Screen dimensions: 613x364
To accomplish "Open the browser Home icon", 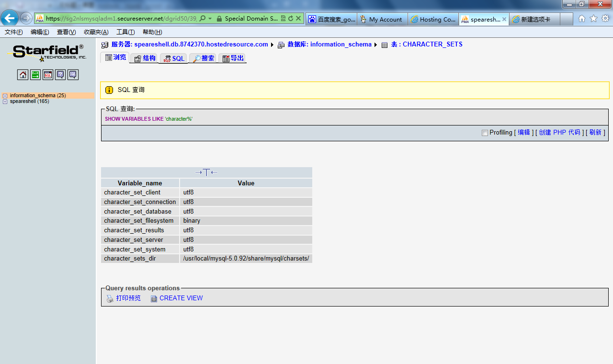I will click(x=582, y=19).
